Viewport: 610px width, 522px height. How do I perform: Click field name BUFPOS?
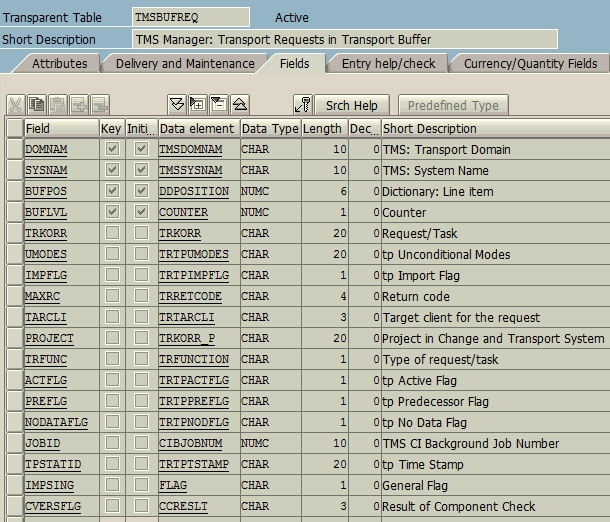[46, 191]
